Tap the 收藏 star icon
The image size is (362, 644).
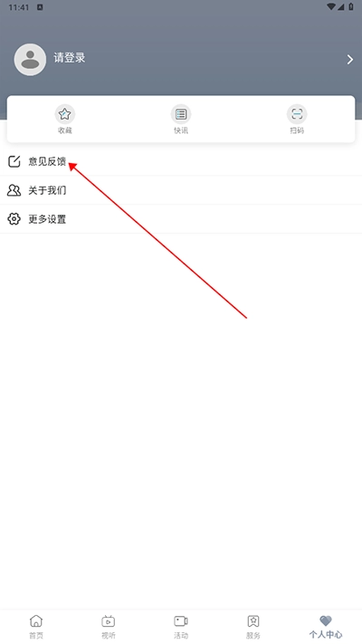point(65,114)
